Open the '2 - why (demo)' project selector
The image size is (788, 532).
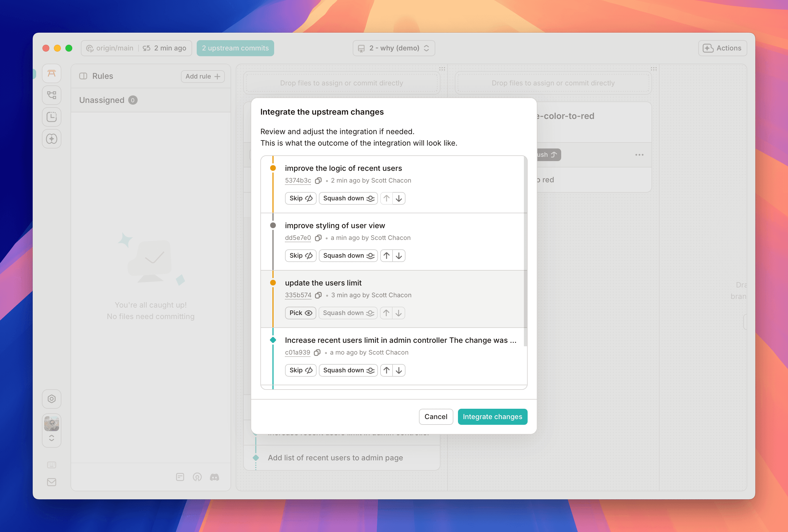pyautogui.click(x=394, y=48)
